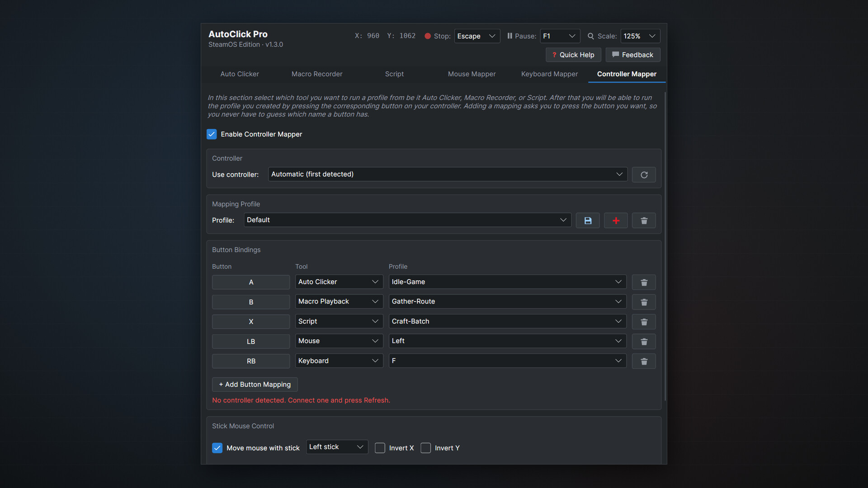Open the F key dropdown
868x488 pixels.
click(x=507, y=361)
